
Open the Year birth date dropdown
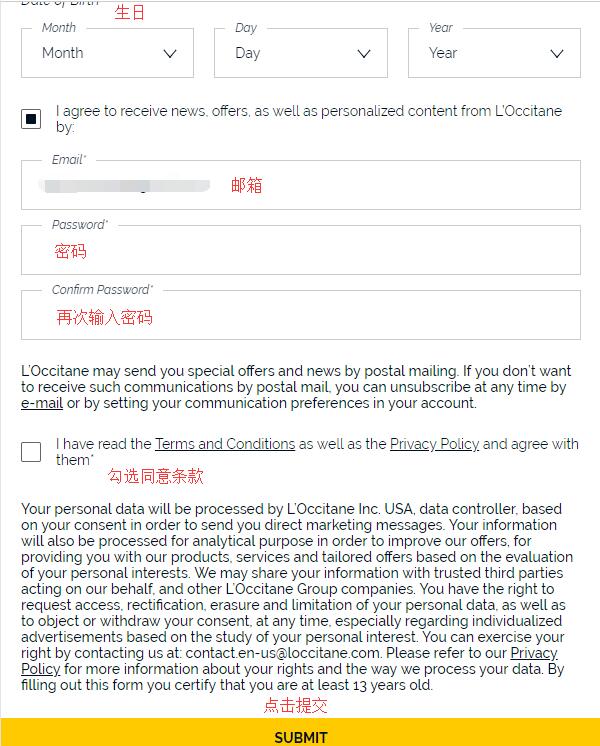pos(494,53)
